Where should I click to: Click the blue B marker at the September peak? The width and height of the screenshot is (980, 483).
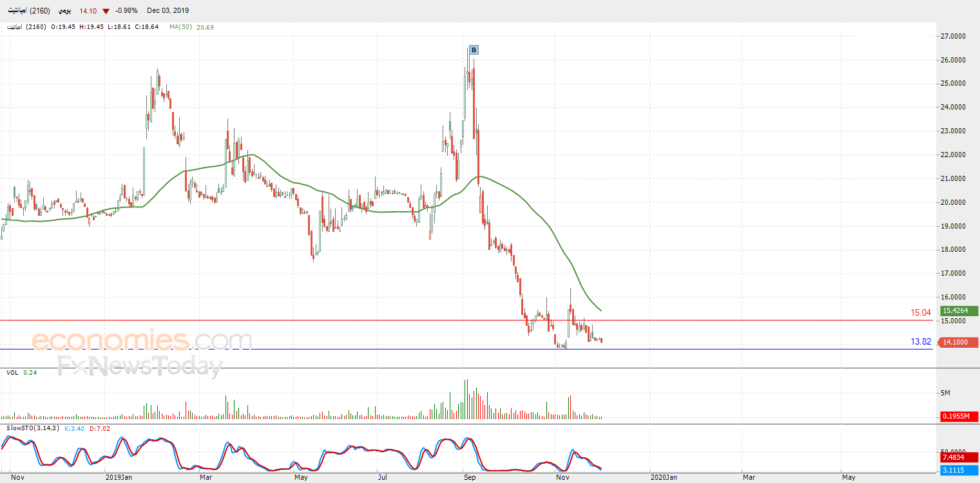474,50
